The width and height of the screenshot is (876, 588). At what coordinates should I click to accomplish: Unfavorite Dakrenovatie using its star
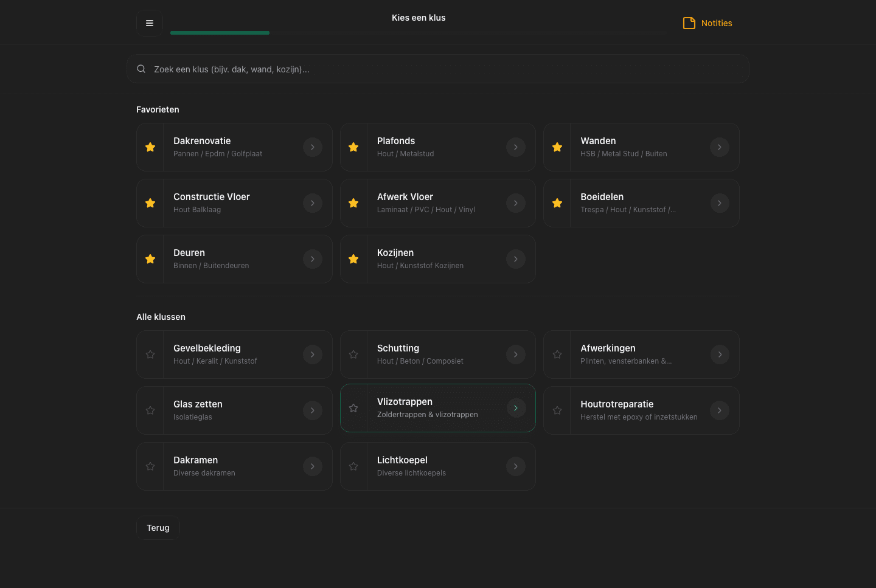(x=150, y=147)
